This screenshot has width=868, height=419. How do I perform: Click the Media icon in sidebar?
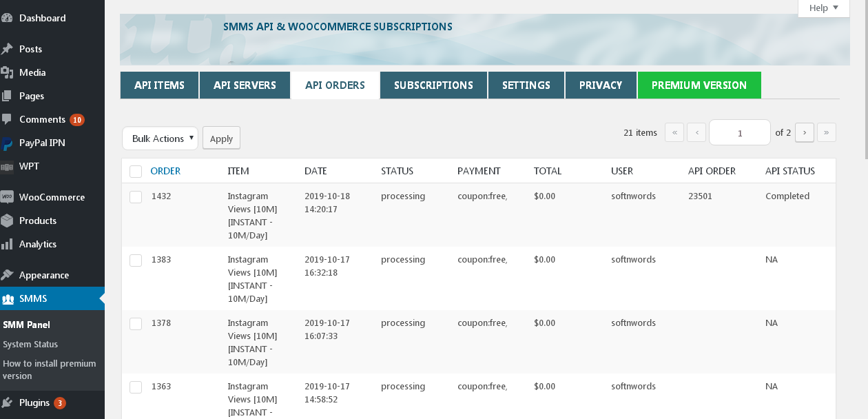click(7, 72)
